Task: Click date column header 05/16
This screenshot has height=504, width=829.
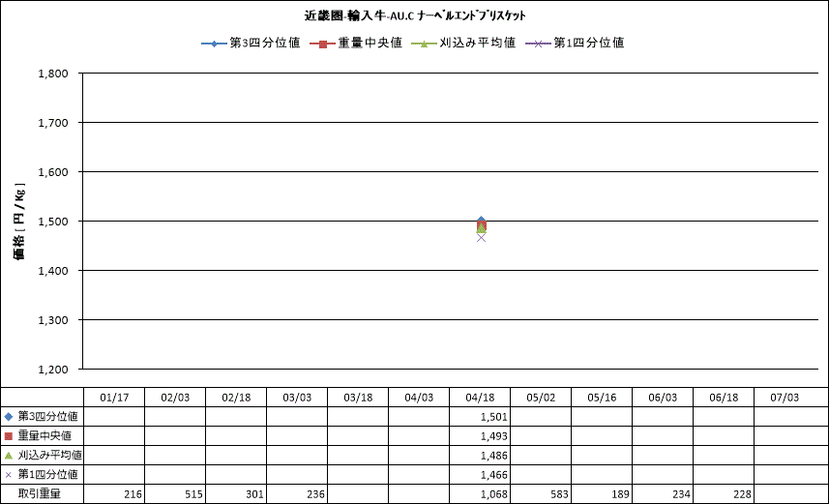Action: [602, 398]
